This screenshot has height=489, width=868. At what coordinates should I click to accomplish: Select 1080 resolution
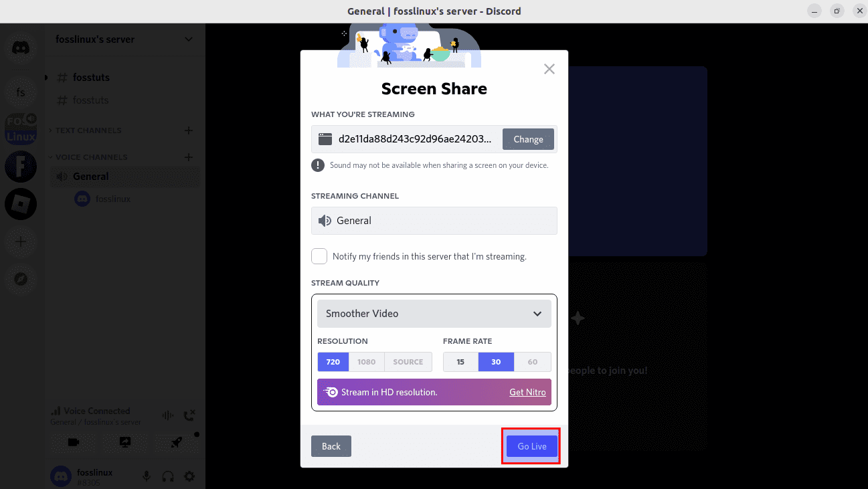[x=367, y=362]
